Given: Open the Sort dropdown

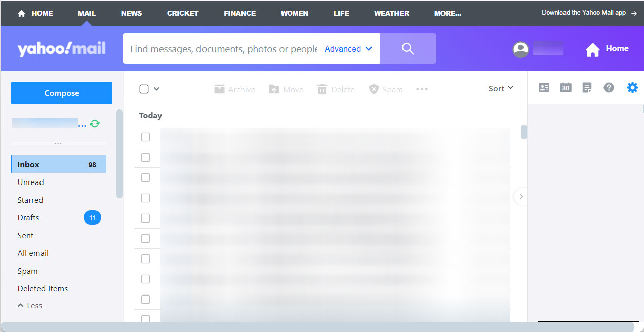Looking at the screenshot, I should pos(500,88).
